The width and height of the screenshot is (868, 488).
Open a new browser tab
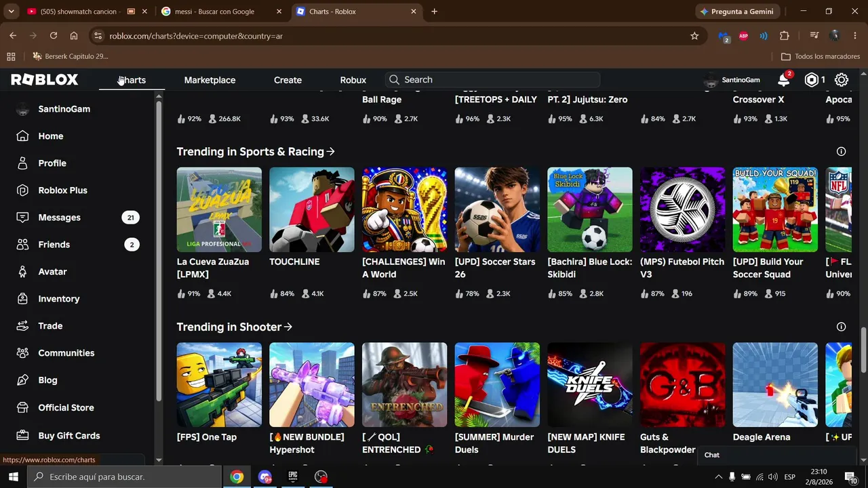tap(434, 12)
